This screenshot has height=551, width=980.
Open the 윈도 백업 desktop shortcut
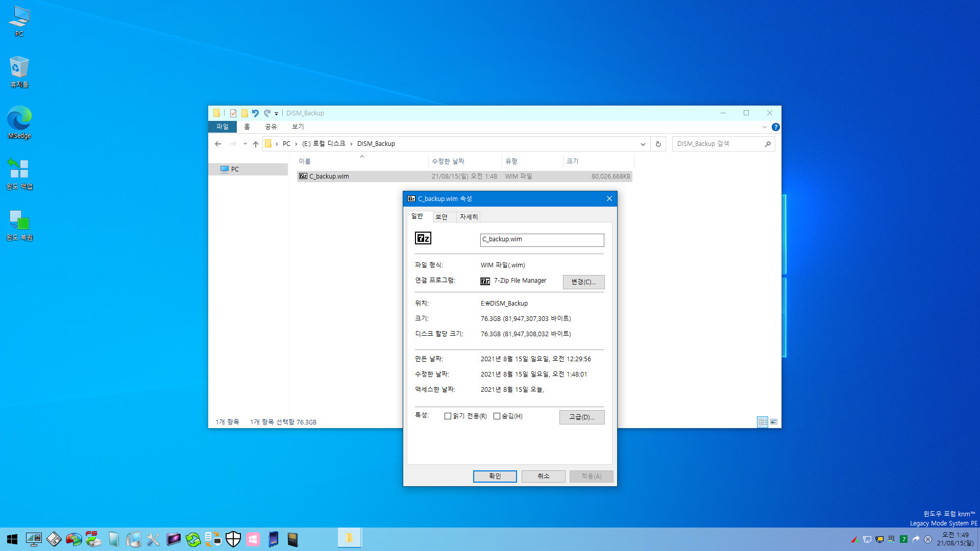[19, 173]
